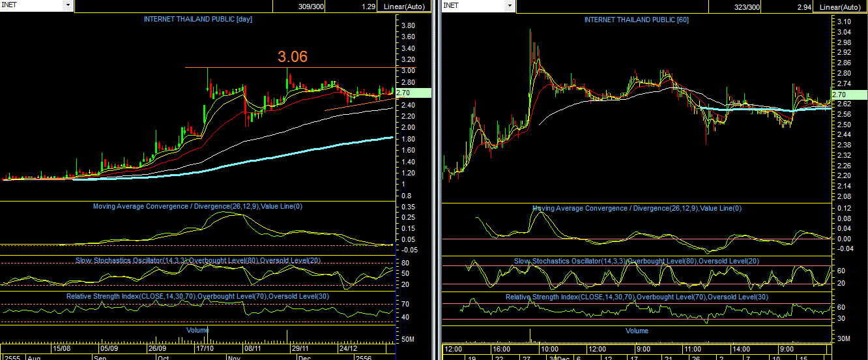The image size is (868, 360).
Task: Open the INET symbol dropdown in the 60-minute chart
Action: [x=508, y=5]
